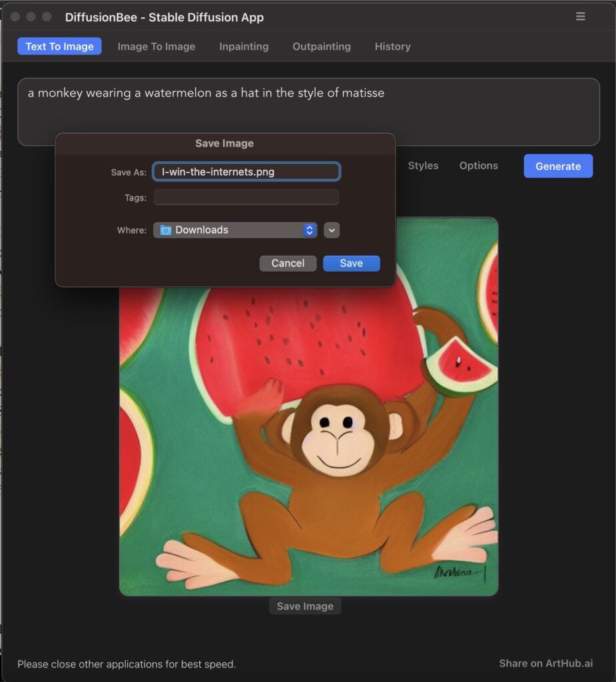Click Save Image below the picture
Viewport: 616px width, 682px height.
click(x=305, y=606)
